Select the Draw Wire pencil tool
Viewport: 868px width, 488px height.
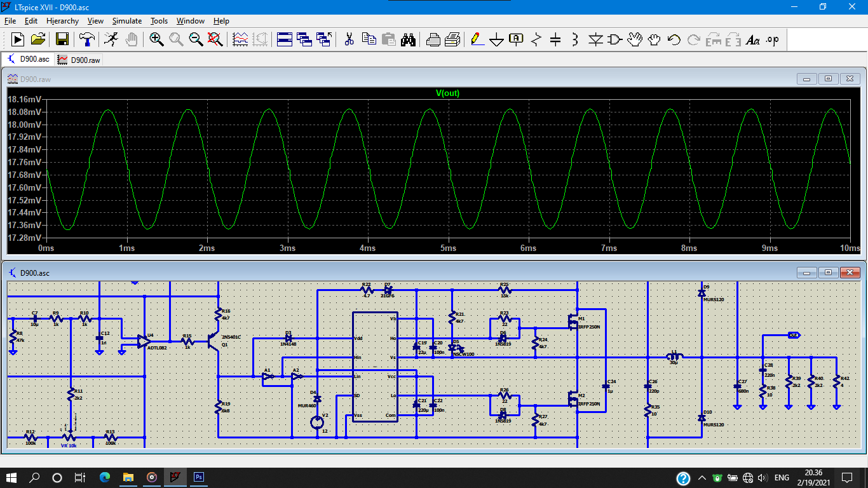click(x=477, y=39)
